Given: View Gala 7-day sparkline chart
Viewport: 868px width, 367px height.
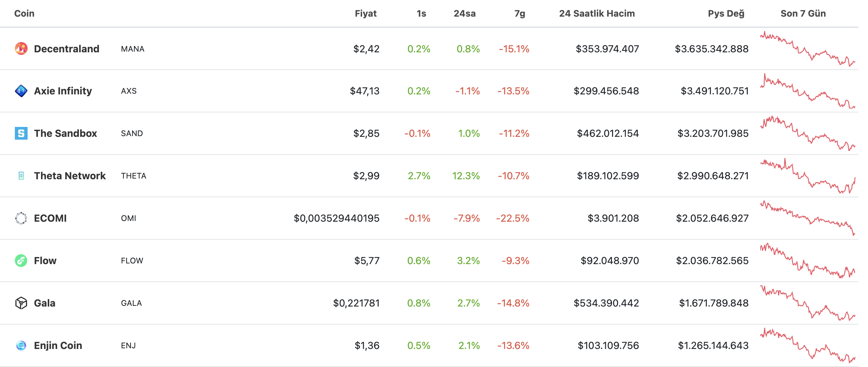Looking at the screenshot, I should [x=808, y=303].
